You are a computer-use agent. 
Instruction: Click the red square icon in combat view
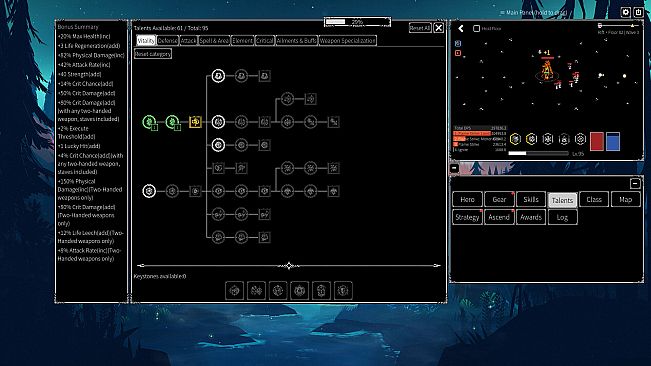coord(458,53)
